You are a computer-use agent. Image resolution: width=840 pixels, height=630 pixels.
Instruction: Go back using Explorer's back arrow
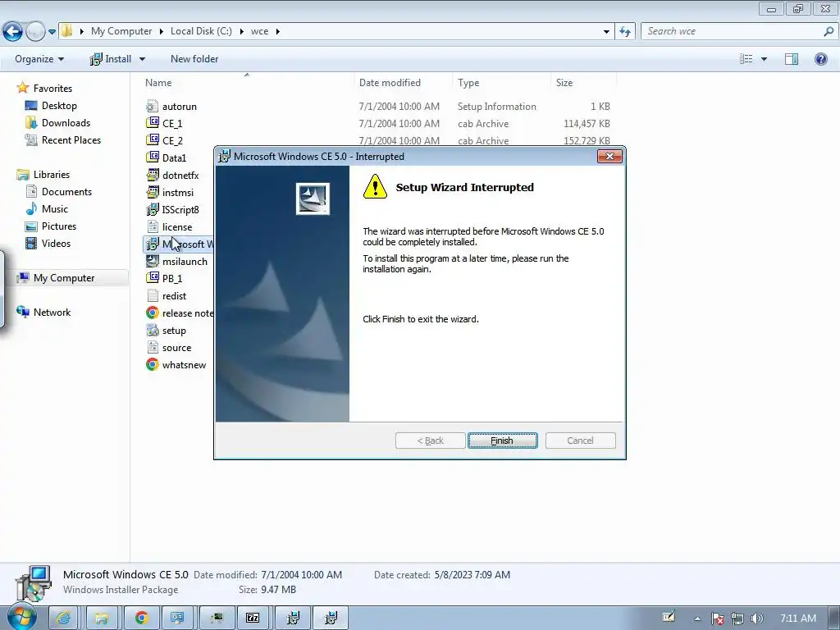pyautogui.click(x=13, y=32)
